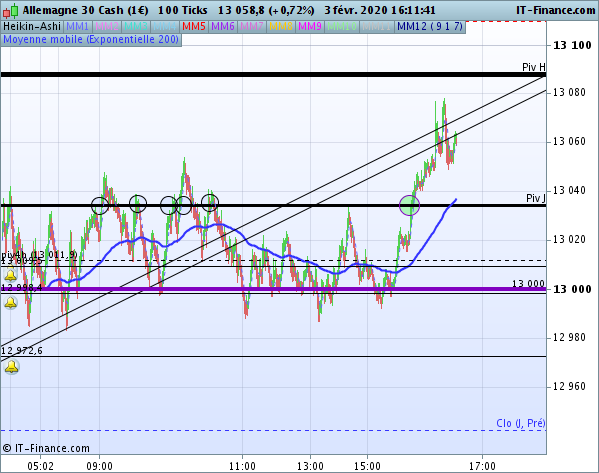Click the Allemagne 30 Cash (1€) title

[x=85, y=10]
